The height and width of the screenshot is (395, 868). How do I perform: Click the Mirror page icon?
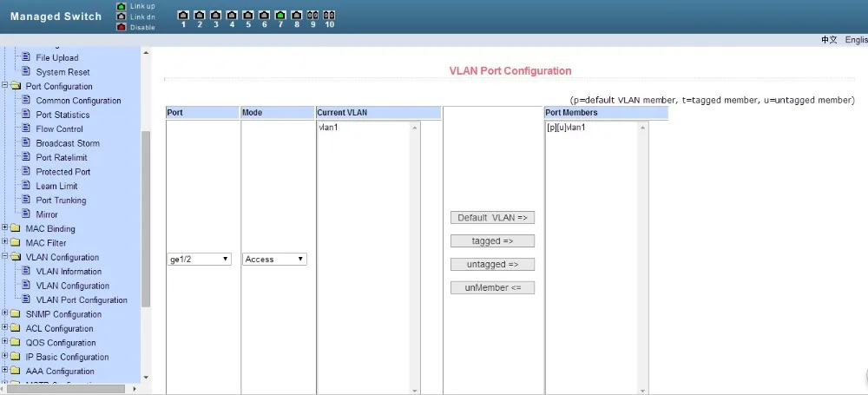click(25, 214)
